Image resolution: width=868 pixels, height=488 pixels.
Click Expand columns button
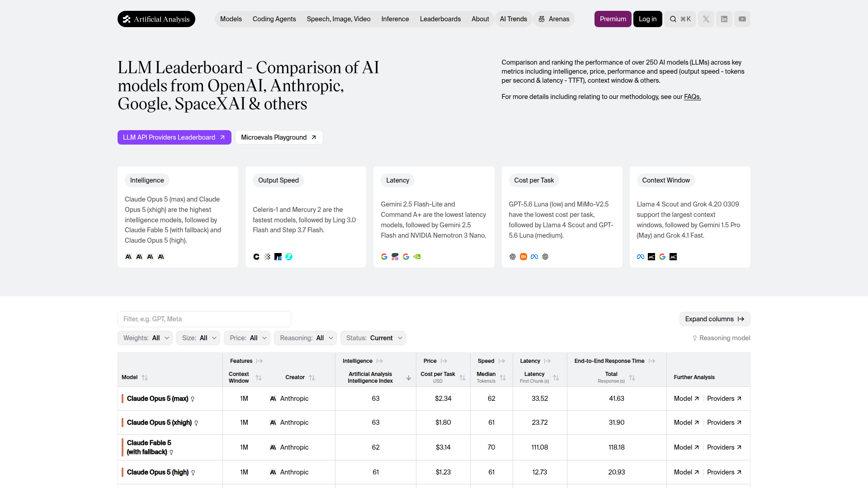point(715,319)
